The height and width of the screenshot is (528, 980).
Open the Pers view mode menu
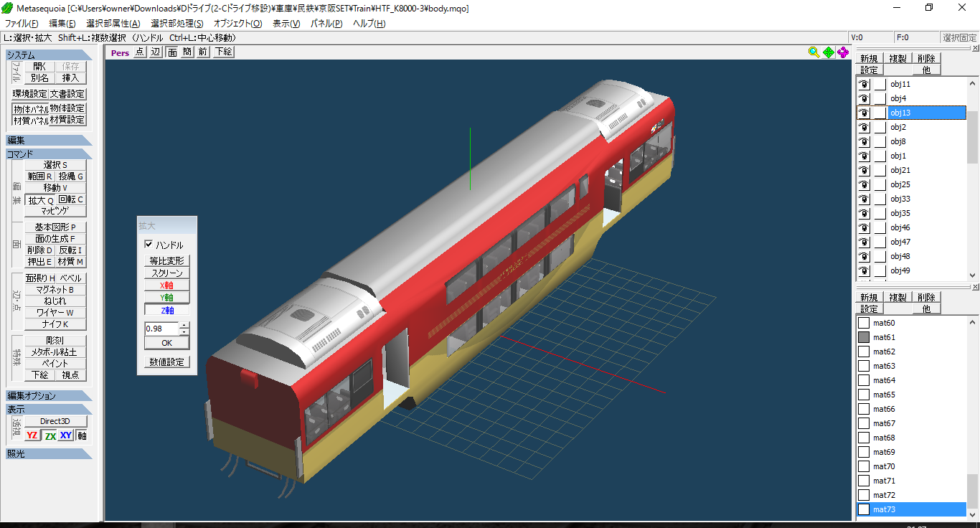pyautogui.click(x=120, y=52)
